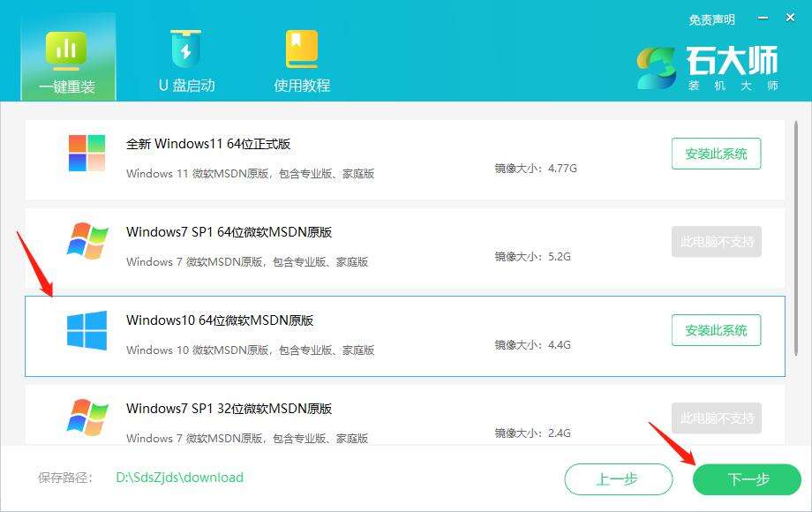812x512 pixels.
Task: Install the 全新 Windows11 64位 system
Action: point(716,154)
